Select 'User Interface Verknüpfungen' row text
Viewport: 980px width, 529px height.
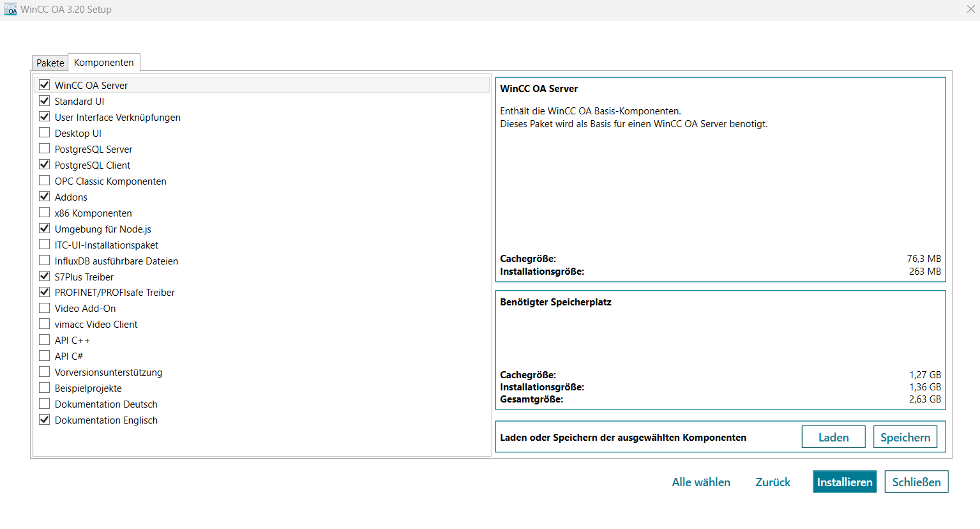[117, 117]
